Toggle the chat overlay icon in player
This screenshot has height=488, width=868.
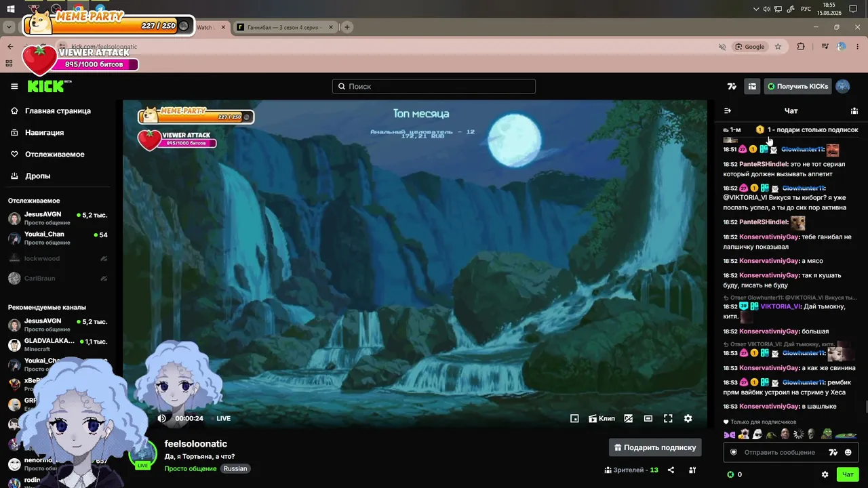(629, 418)
